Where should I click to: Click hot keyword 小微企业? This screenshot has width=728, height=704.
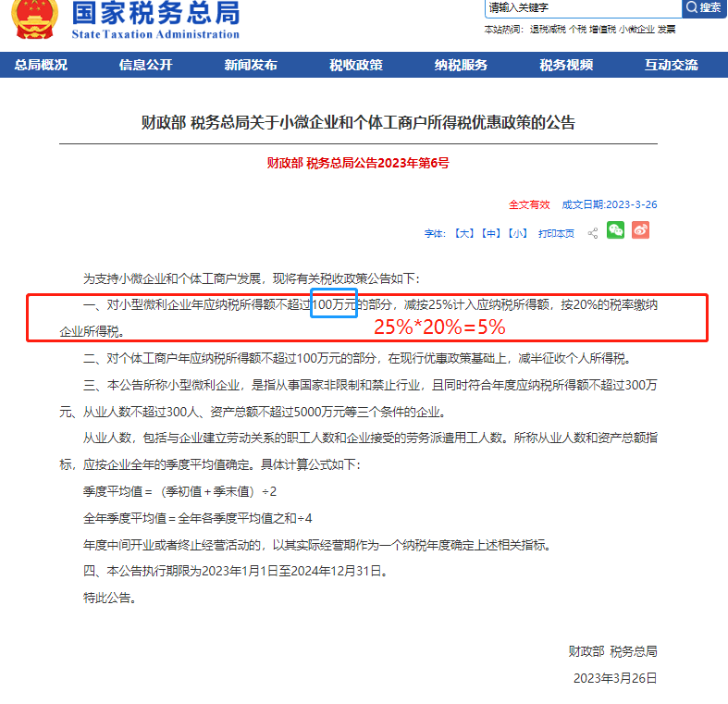click(x=636, y=30)
